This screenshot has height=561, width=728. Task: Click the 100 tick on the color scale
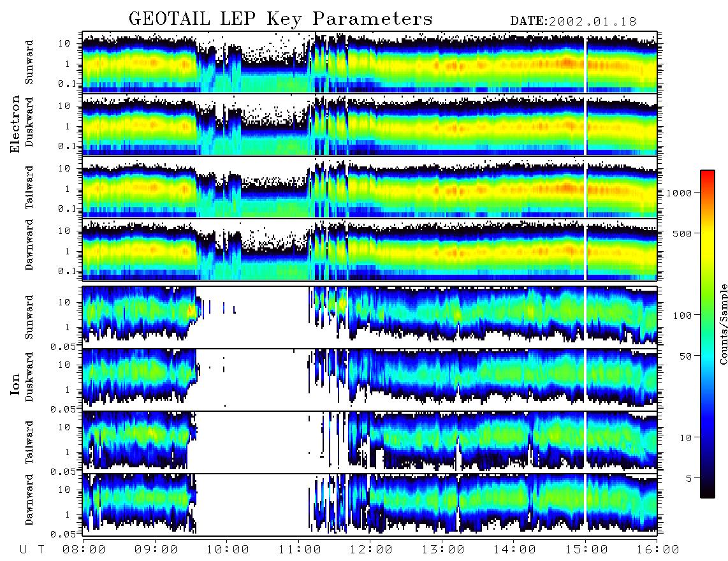click(x=683, y=316)
